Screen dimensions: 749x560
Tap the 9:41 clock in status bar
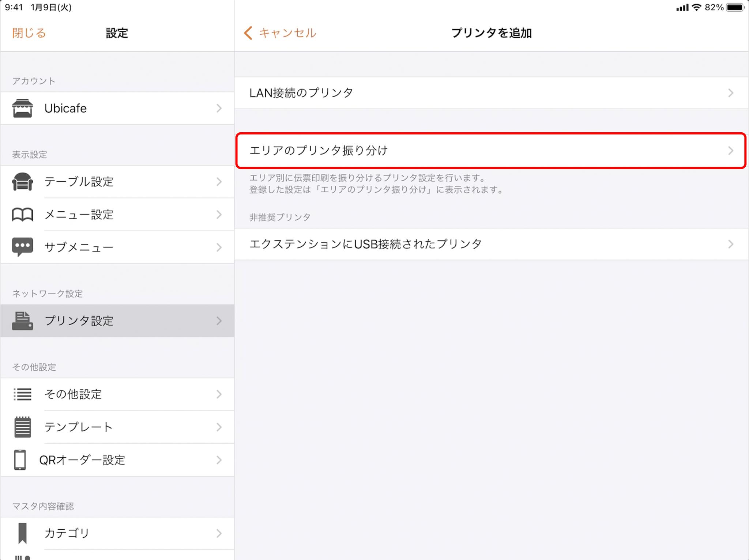pyautogui.click(x=14, y=7)
